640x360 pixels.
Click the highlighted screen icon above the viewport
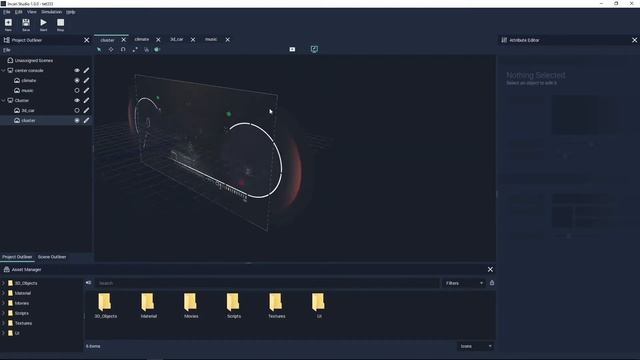[x=314, y=49]
